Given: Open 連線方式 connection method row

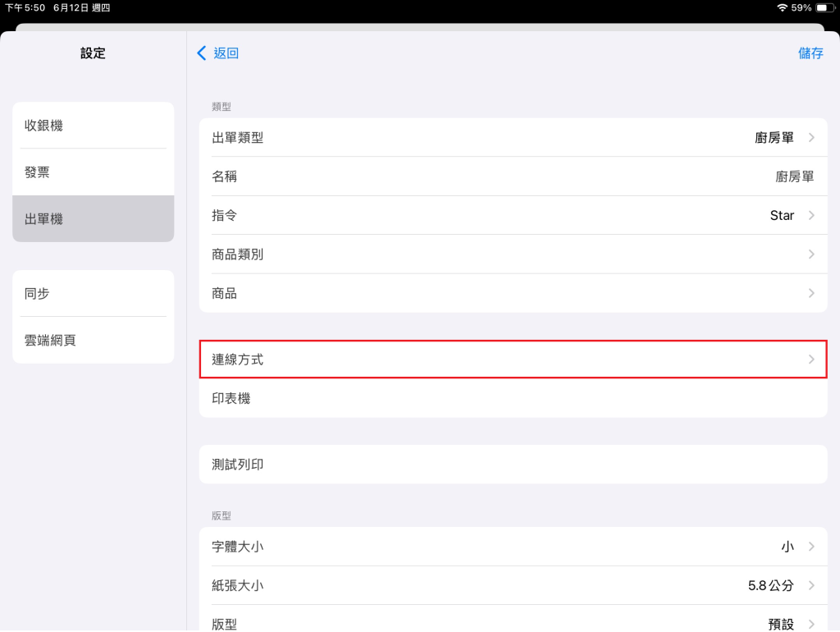Looking at the screenshot, I should [x=514, y=360].
